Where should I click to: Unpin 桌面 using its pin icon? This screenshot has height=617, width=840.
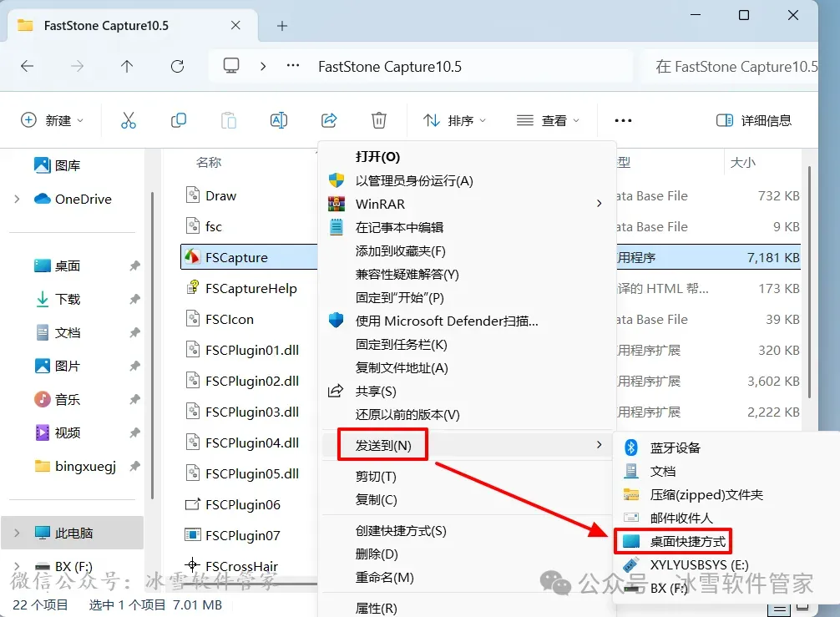tap(134, 266)
